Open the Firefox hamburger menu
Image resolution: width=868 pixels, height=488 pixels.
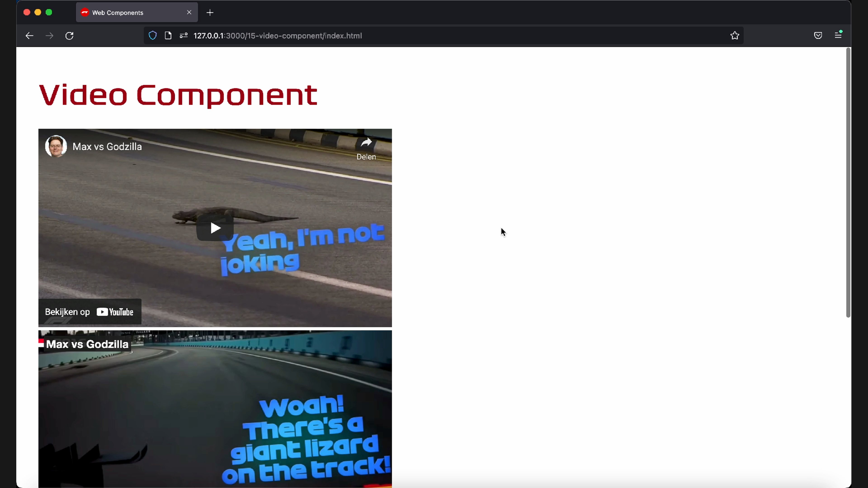click(838, 35)
